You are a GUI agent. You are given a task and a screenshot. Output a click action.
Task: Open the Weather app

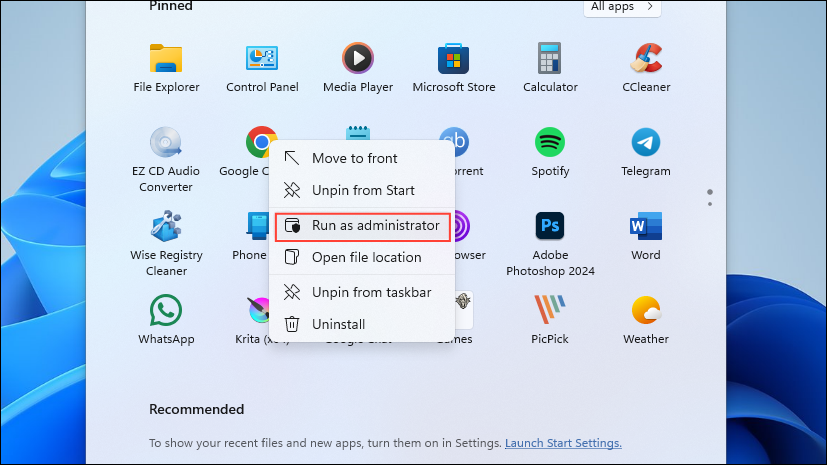click(x=646, y=310)
